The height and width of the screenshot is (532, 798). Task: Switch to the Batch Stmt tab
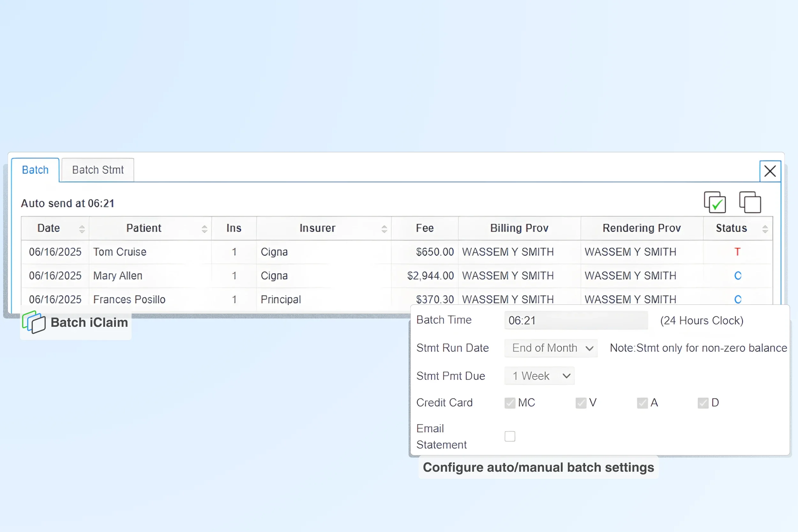98,170
